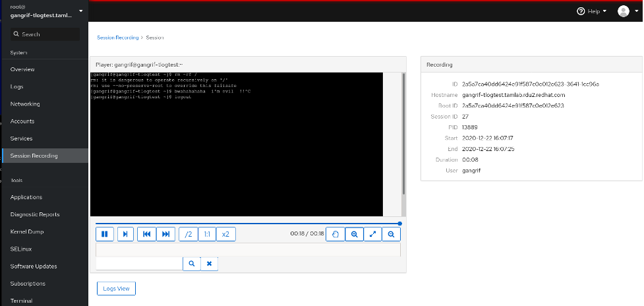Image resolution: width=644 pixels, height=306 pixels.
Task: Restart playback with rewind-to-start button
Action: coord(146,234)
